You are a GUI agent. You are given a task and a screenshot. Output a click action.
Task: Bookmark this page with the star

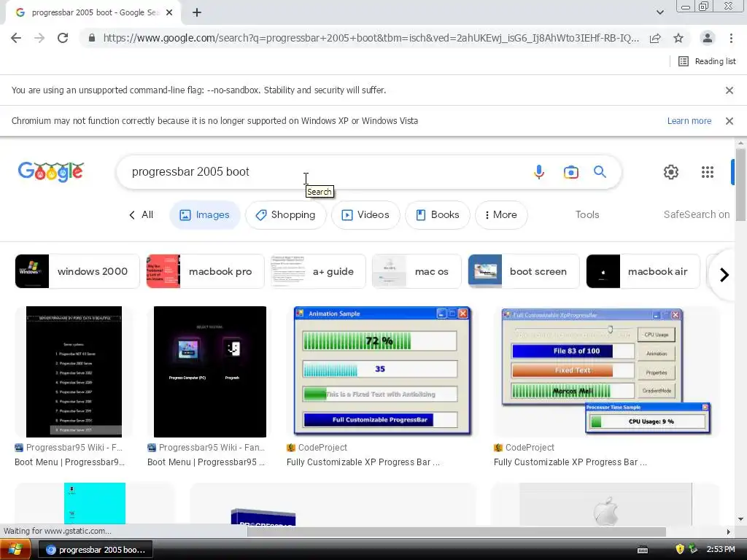pyautogui.click(x=678, y=38)
